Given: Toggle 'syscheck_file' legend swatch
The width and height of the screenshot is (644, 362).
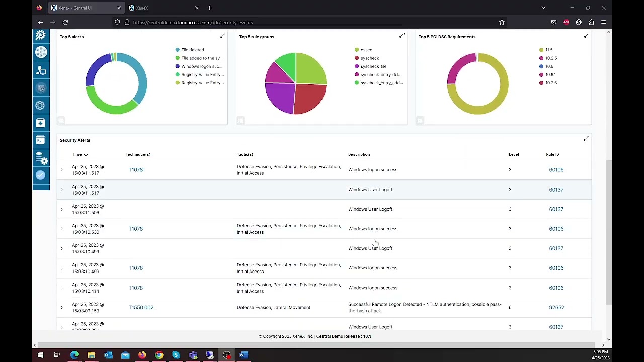Looking at the screenshot, I should click(357, 66).
